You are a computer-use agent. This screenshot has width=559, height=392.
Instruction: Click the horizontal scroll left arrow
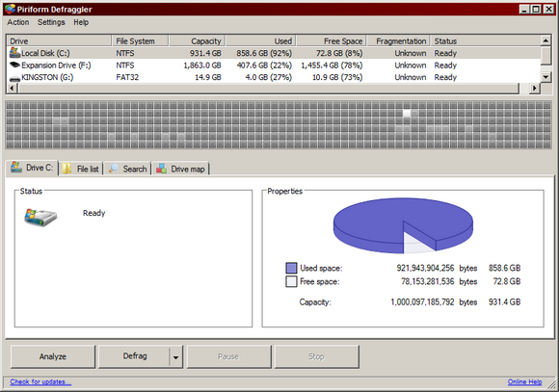click(x=13, y=88)
